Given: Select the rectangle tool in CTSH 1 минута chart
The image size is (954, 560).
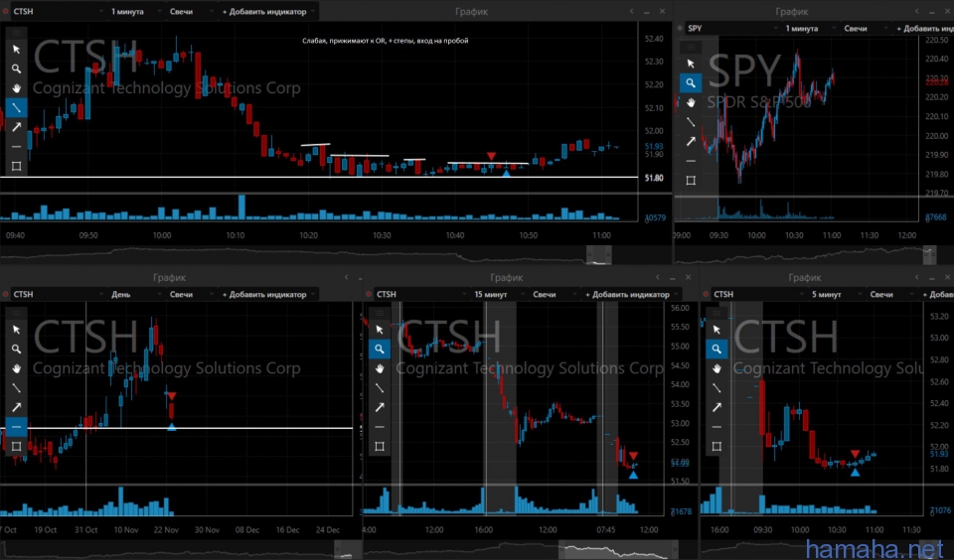Looking at the screenshot, I should [x=17, y=166].
